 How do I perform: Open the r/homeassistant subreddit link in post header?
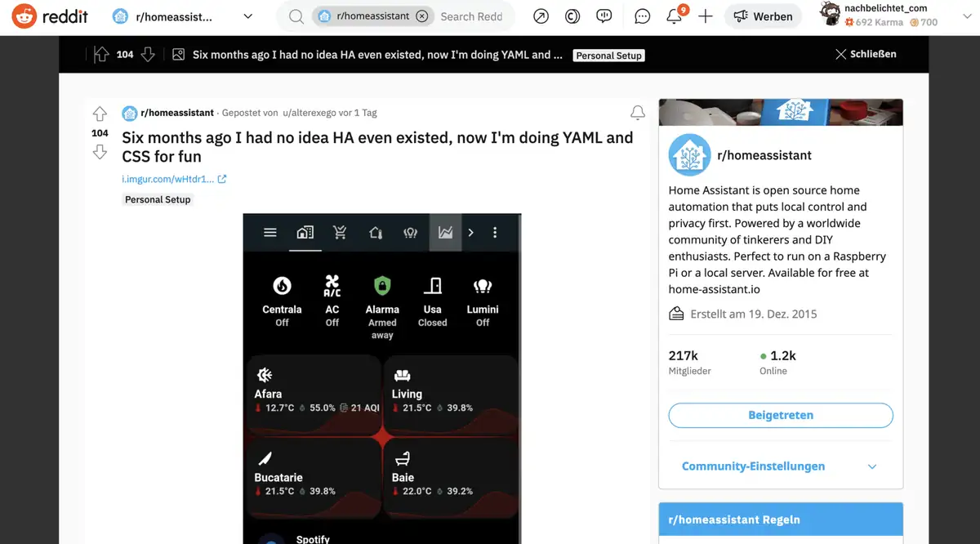click(x=177, y=113)
